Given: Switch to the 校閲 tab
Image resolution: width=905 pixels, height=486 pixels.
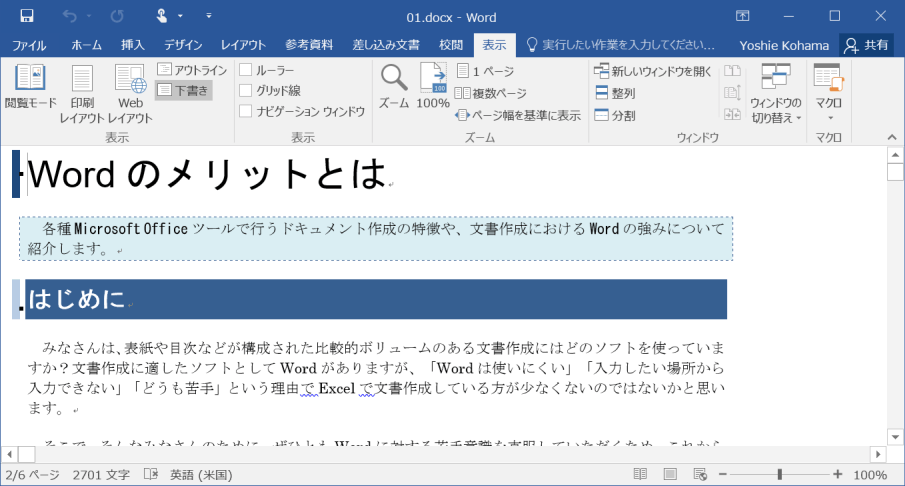Looking at the screenshot, I should pos(451,45).
